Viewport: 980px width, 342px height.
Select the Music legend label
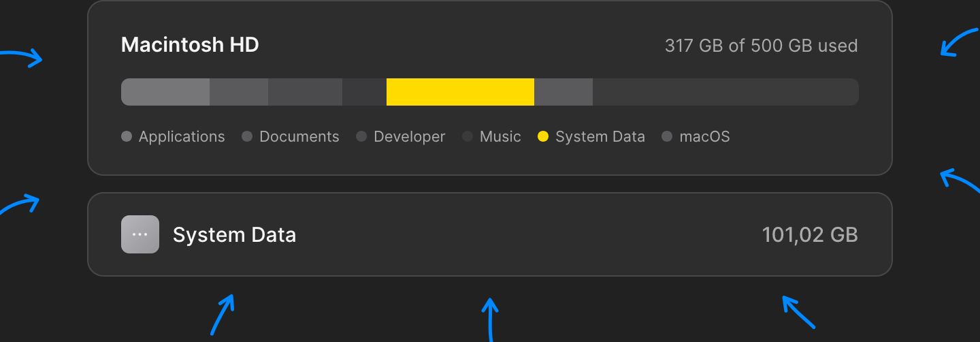click(x=500, y=137)
